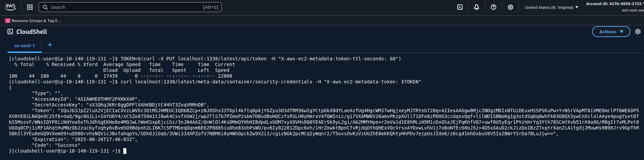Click the AWS logo home icon
Viewport: 644px width, 160px height.
click(x=11, y=7)
